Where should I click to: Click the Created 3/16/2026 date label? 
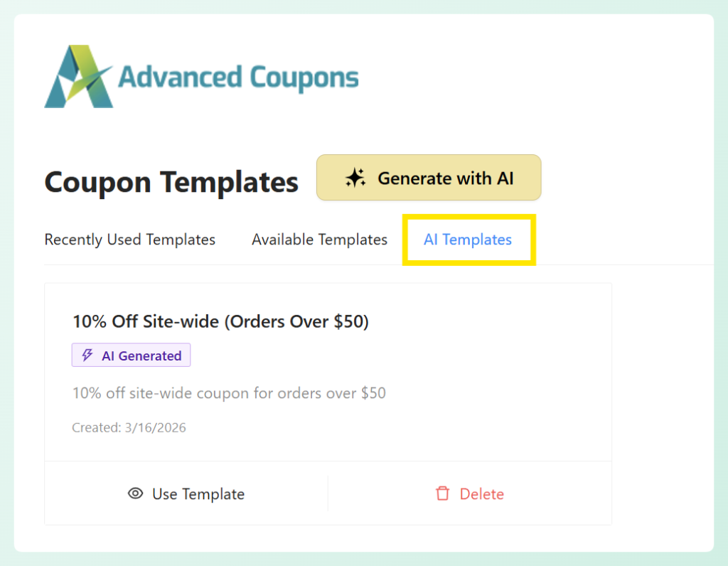(129, 427)
